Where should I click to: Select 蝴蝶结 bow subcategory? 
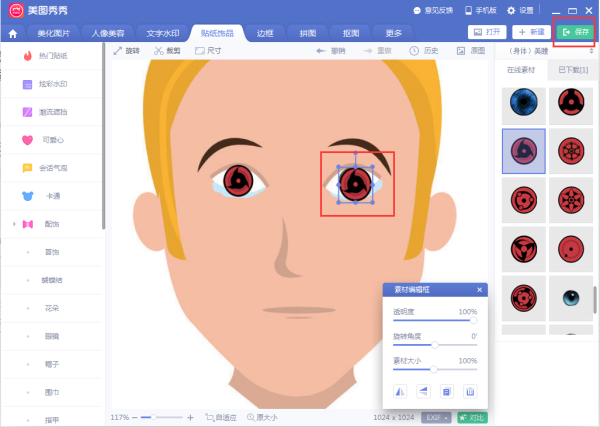pos(52,280)
